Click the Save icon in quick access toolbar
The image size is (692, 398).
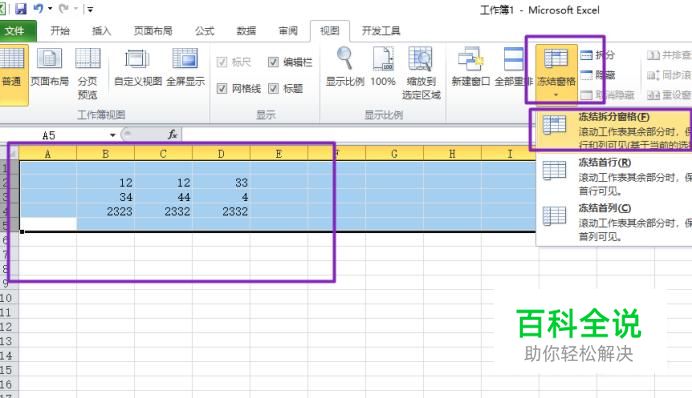pyautogui.click(x=21, y=8)
